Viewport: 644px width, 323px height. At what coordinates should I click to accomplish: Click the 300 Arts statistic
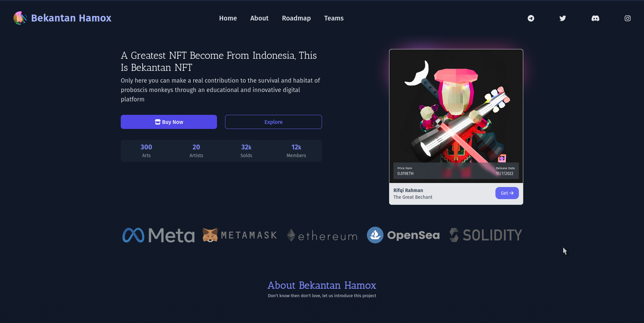[x=146, y=151]
